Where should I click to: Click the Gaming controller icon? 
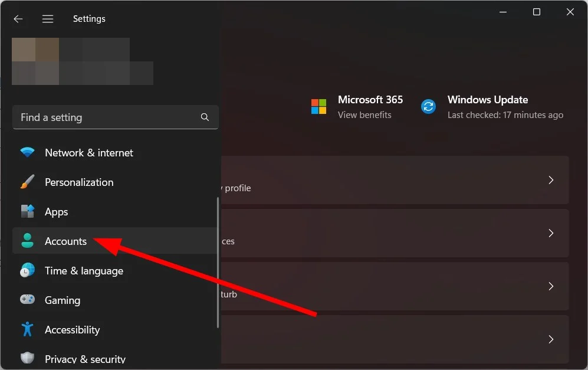(x=27, y=299)
